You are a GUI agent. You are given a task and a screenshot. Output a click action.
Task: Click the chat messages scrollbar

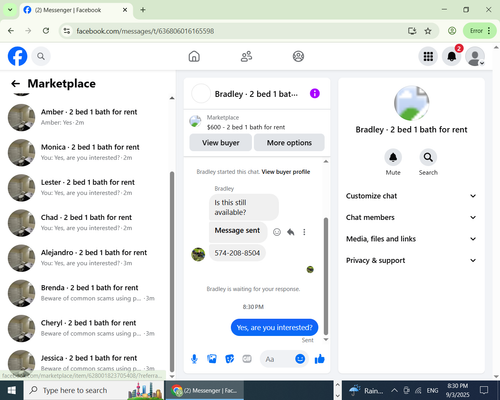pyautogui.click(x=326, y=276)
